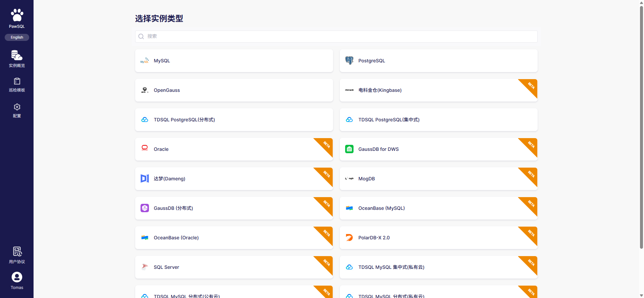Pick the PolarDB-X 2.0 label
644x298 pixels.
374,238
